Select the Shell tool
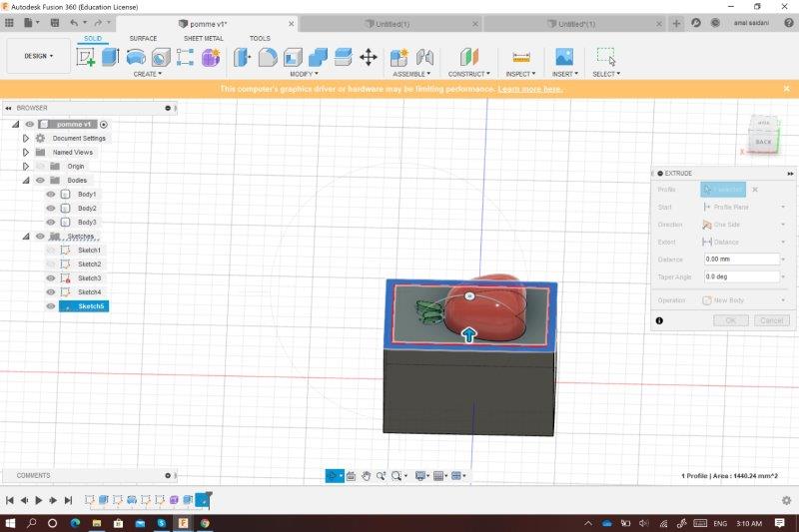Viewport: 799px width, 532px height. (293, 57)
